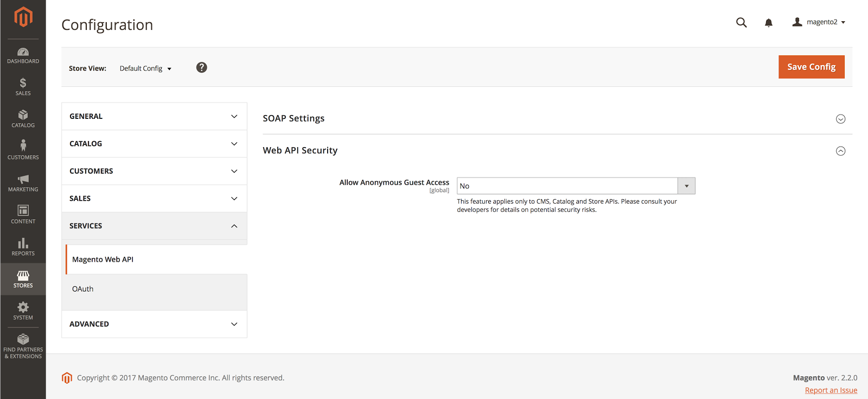Open Find Partners & Extensions
This screenshot has height=399, width=868.
pyautogui.click(x=23, y=346)
